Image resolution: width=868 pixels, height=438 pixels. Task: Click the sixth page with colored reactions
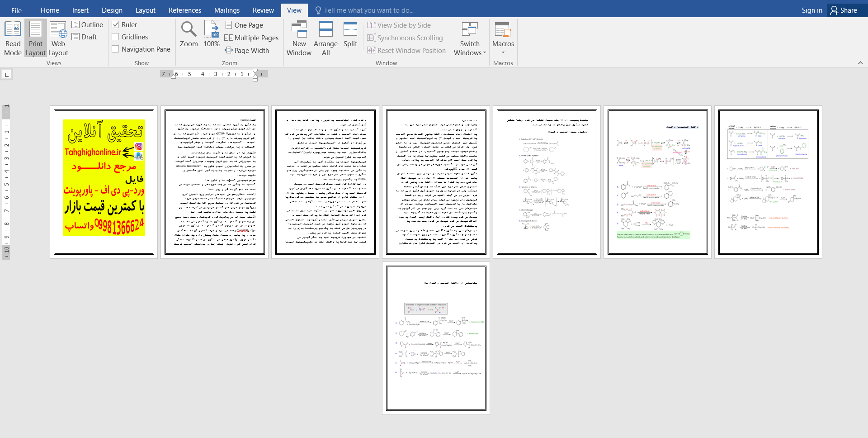[658, 182]
